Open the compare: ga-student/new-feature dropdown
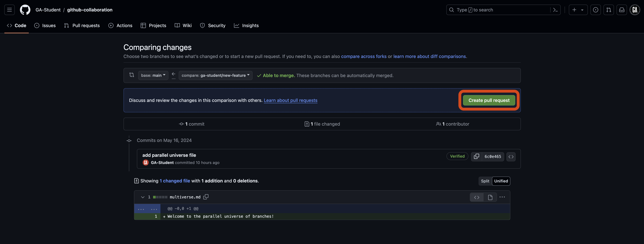The height and width of the screenshot is (244, 644). coord(215,75)
